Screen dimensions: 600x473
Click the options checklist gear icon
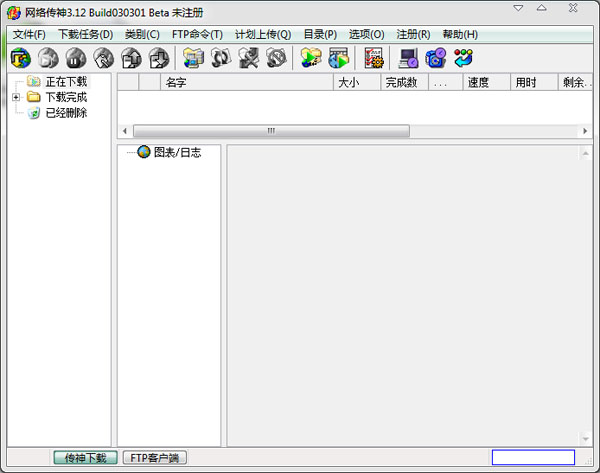374,59
